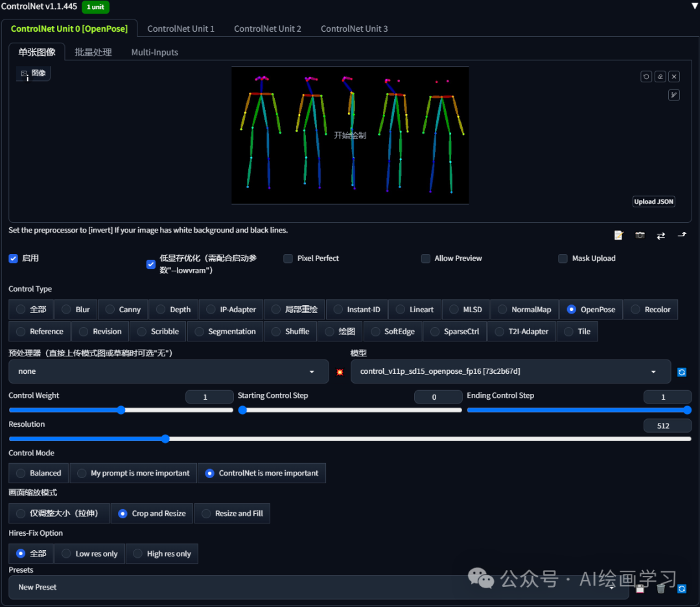Image resolution: width=700 pixels, height=607 pixels.
Task: Select the NormalMap control type
Action: point(524,309)
